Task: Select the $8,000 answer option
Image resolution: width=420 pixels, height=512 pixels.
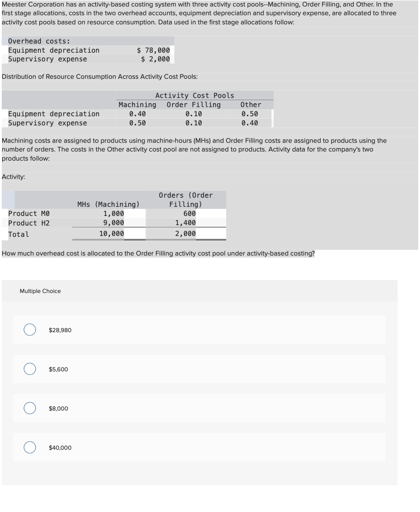Action: click(30, 408)
